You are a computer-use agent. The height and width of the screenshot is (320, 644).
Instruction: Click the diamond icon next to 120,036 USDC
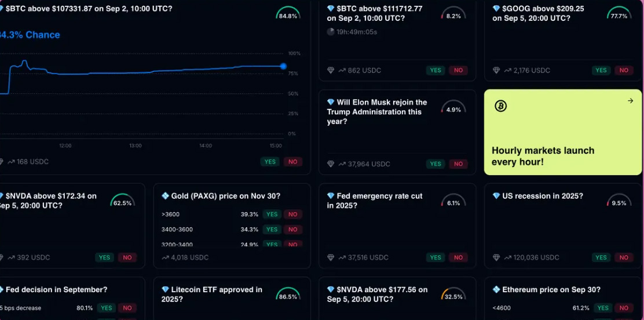[496, 257]
